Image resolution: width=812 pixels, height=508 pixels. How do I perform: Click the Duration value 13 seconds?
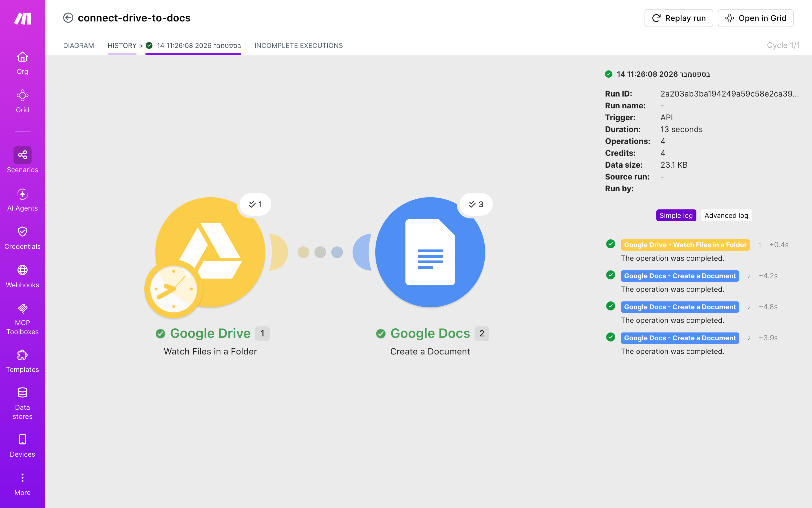(x=681, y=129)
